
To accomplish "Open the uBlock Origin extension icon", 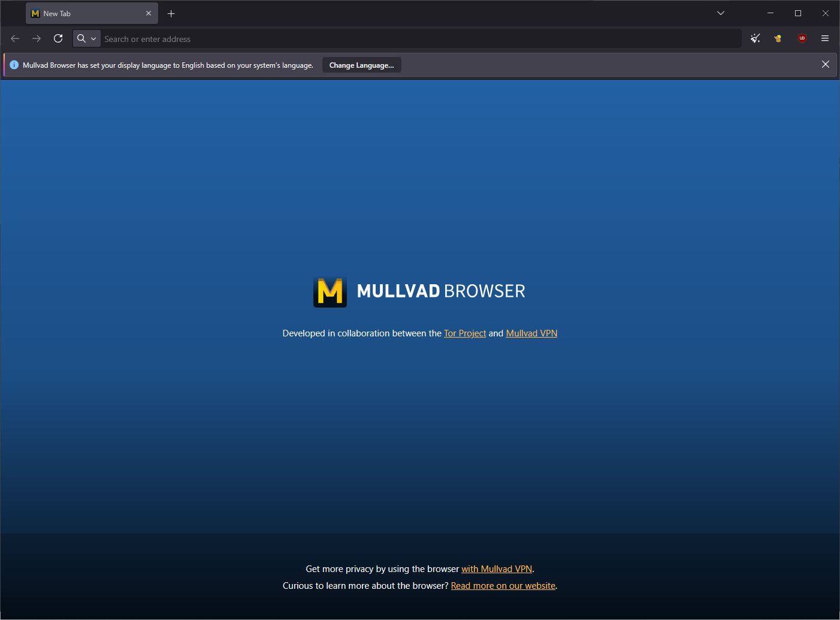I will [802, 38].
